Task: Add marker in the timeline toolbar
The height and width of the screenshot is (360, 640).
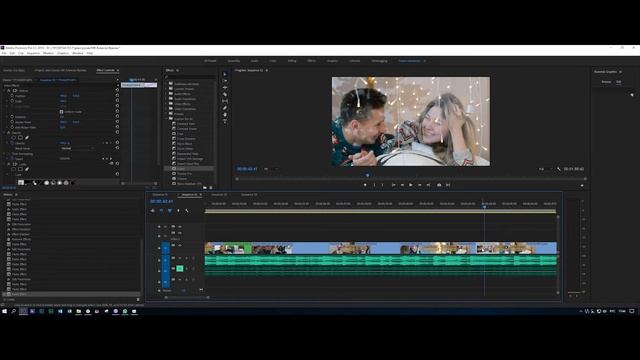Action: (x=178, y=211)
